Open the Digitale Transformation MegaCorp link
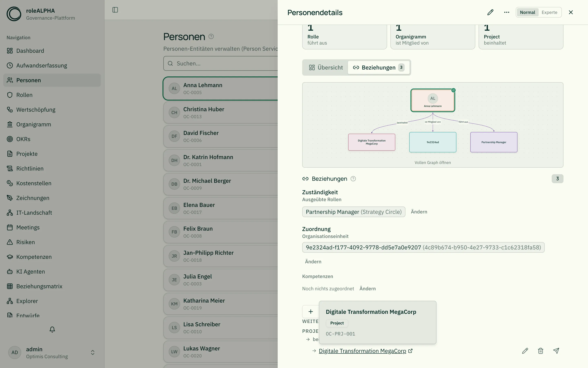This screenshot has width=588, height=368. (x=365, y=351)
